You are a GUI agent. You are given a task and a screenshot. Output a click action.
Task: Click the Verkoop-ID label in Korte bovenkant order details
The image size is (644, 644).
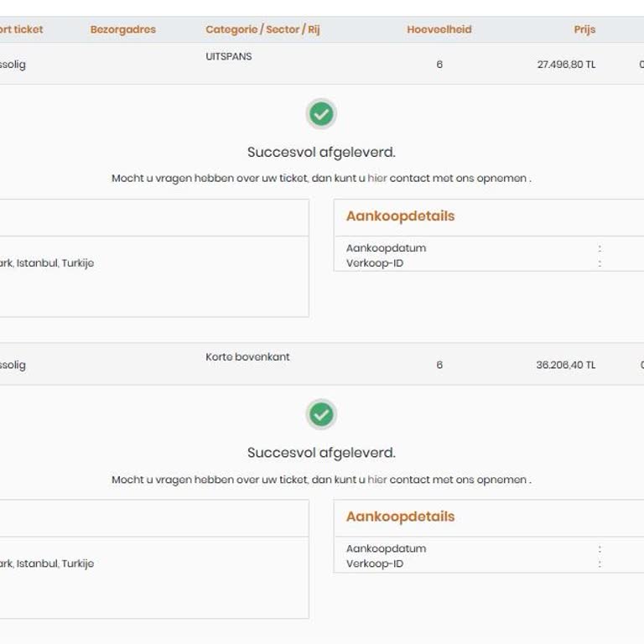375,563
